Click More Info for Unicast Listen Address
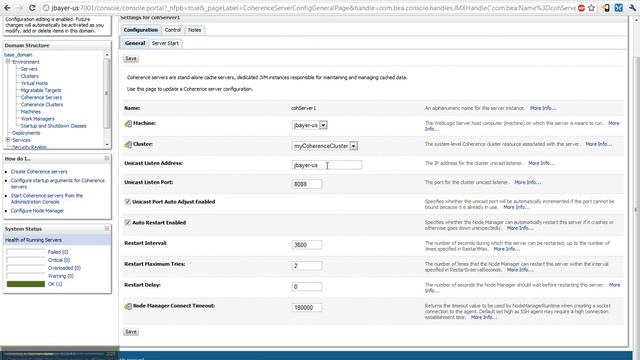Image resolution: width=640 pixels, height=360 pixels. (x=541, y=163)
